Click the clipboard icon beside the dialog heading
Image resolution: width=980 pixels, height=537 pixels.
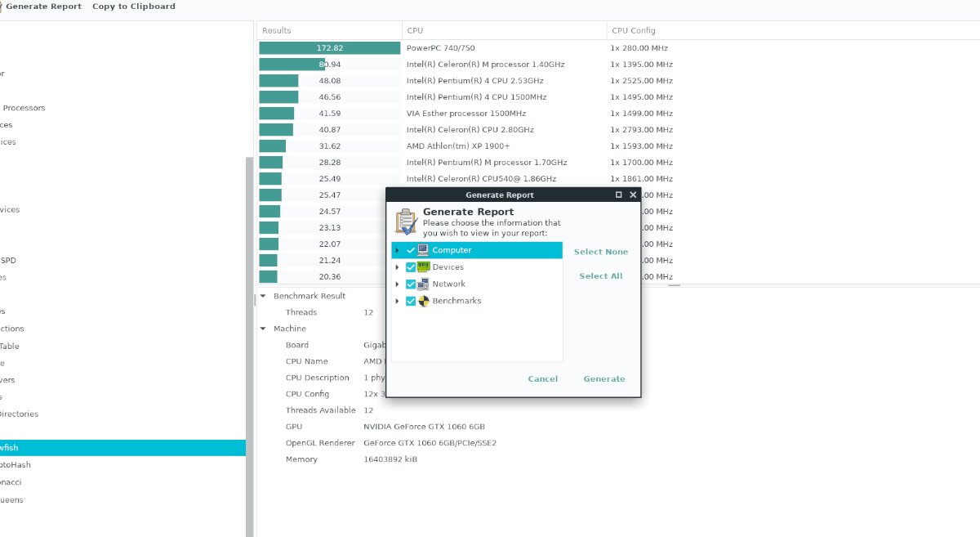coord(406,219)
